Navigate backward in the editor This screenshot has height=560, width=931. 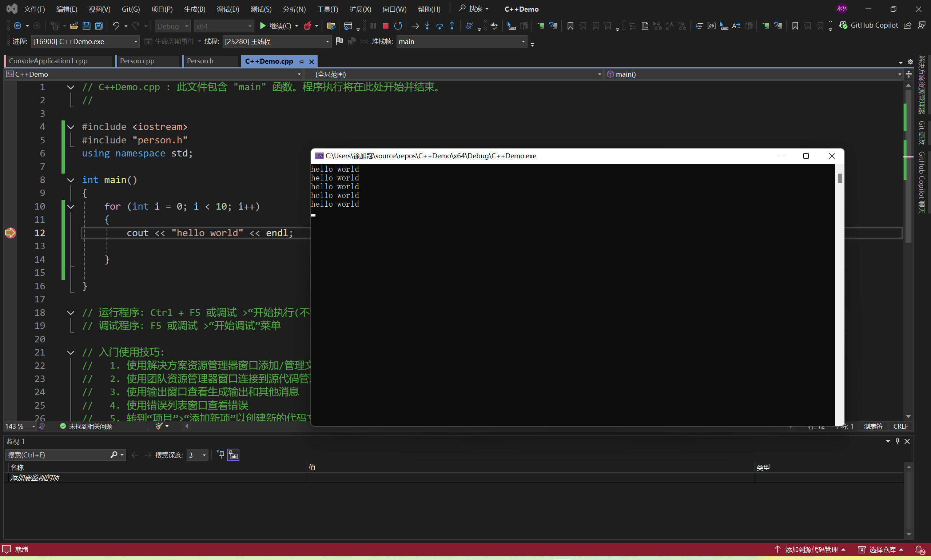17,26
